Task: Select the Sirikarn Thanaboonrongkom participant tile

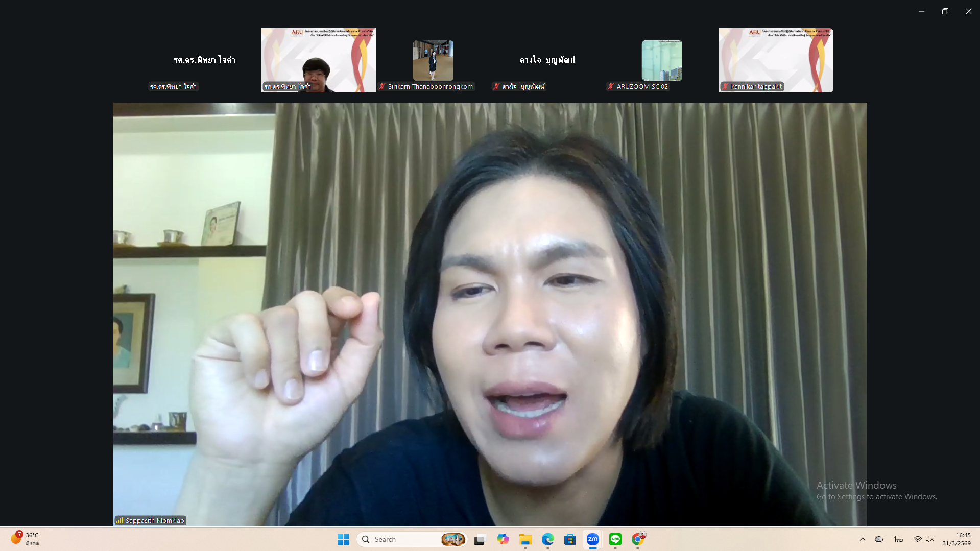Action: click(x=433, y=60)
